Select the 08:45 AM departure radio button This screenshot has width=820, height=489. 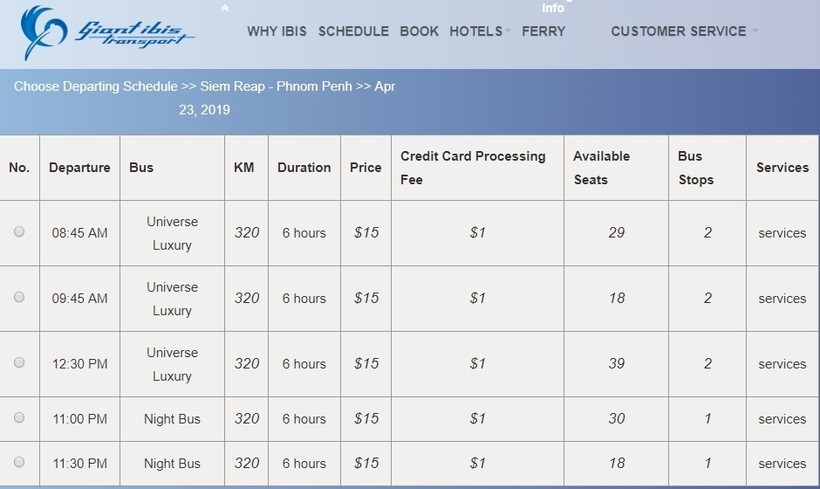tap(19, 232)
